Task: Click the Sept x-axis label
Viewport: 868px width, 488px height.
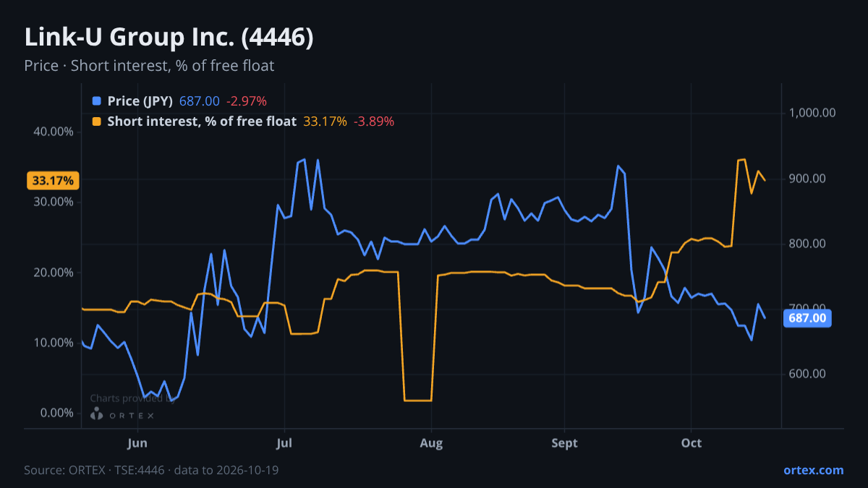Action: coord(565,443)
